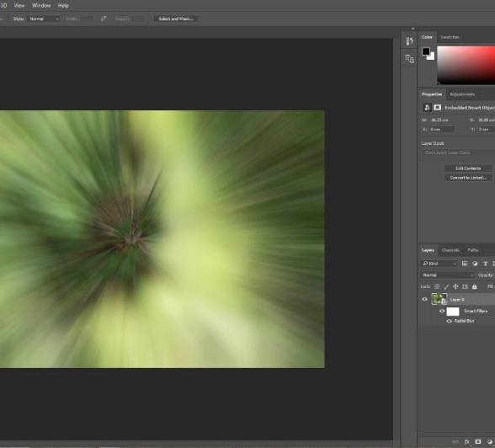Image resolution: width=495 pixels, height=448 pixels.
Task: Click Convert to Linked button
Action: click(468, 178)
